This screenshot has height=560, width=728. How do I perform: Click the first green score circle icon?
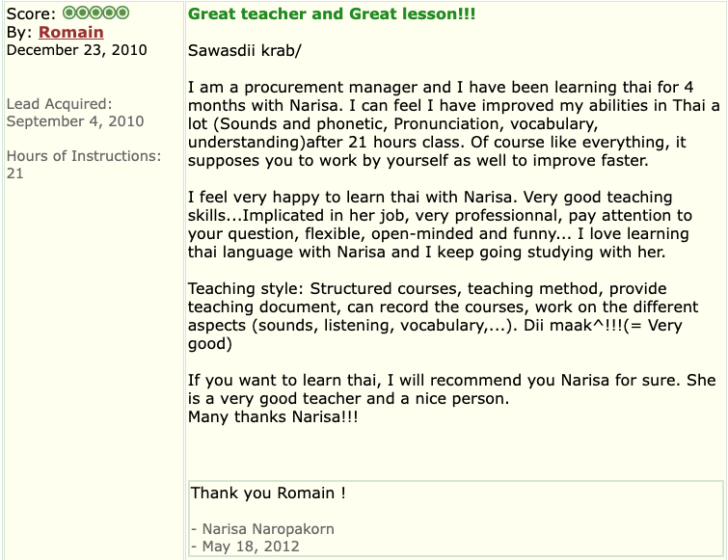[69, 13]
